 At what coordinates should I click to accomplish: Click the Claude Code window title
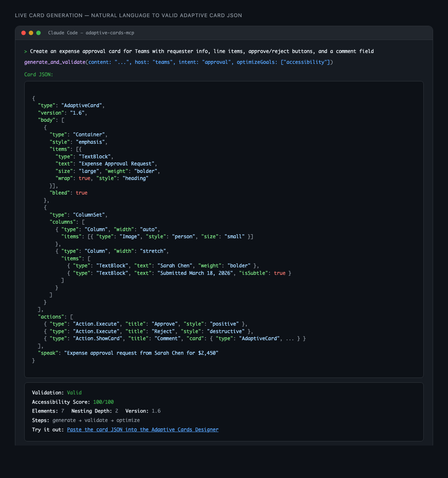[x=63, y=32]
